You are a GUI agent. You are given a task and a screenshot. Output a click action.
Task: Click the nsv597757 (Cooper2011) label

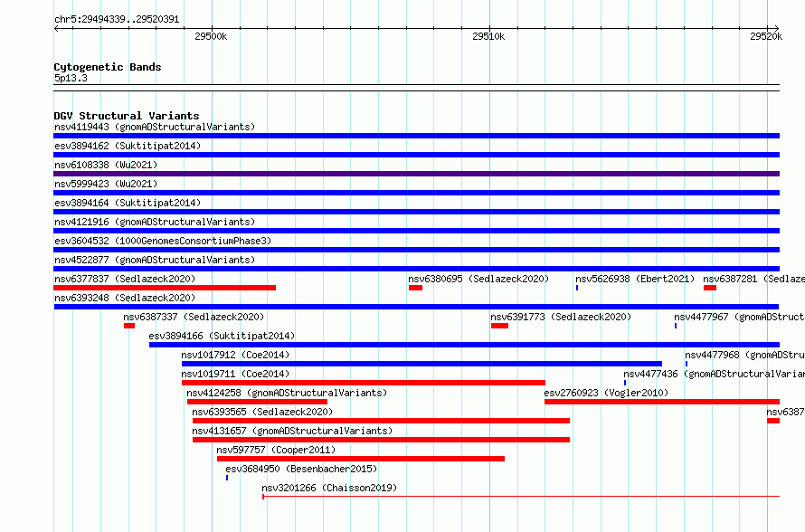[276, 450]
